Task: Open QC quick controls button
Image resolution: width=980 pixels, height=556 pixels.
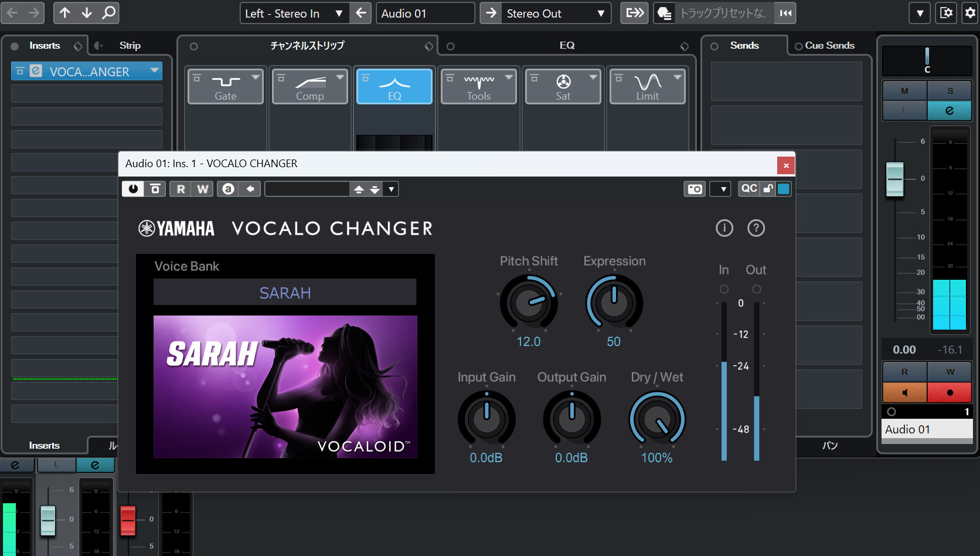Action: pos(749,189)
